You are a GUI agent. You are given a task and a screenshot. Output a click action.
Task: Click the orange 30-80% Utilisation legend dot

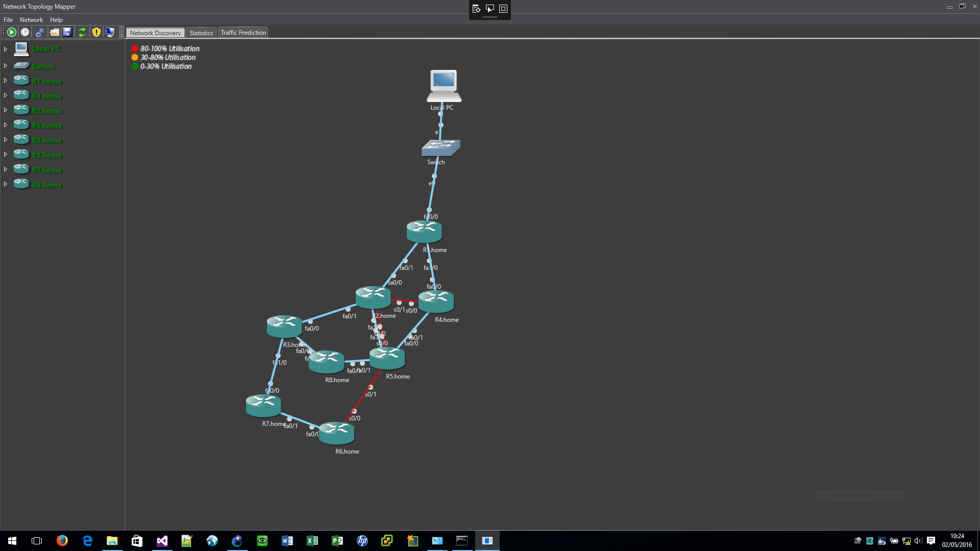[x=135, y=57]
